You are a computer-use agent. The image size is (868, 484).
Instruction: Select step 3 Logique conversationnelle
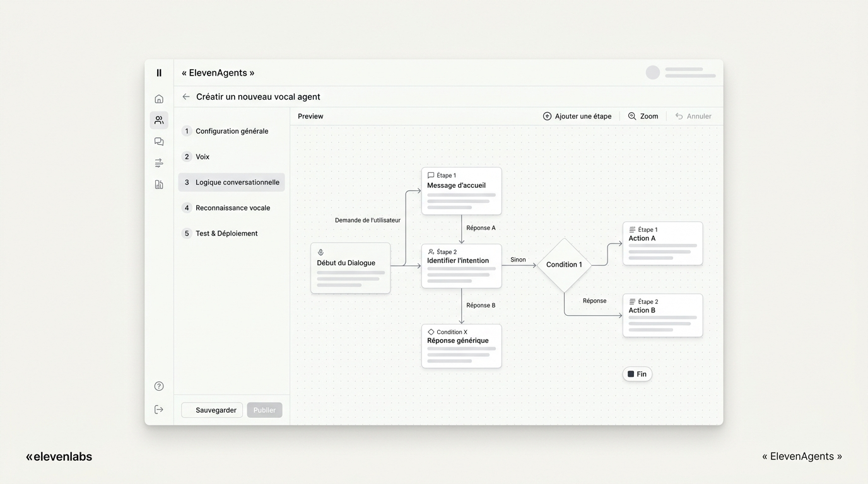[232, 182]
